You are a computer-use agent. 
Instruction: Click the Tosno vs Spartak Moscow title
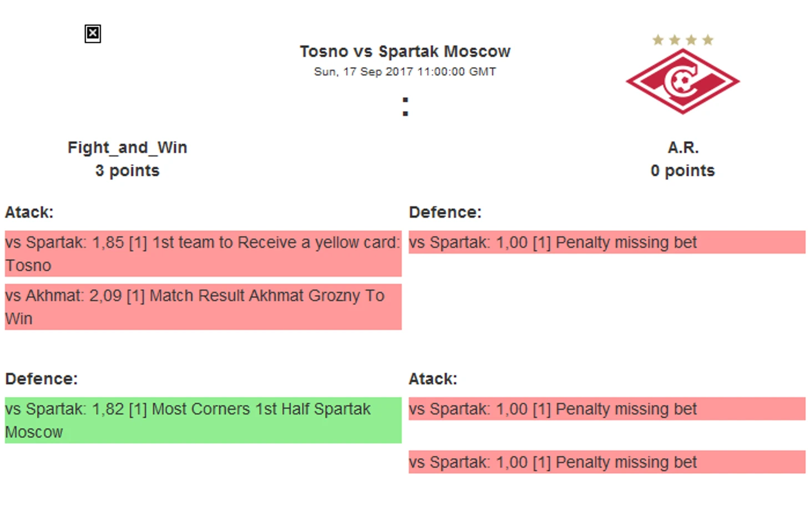point(404,52)
